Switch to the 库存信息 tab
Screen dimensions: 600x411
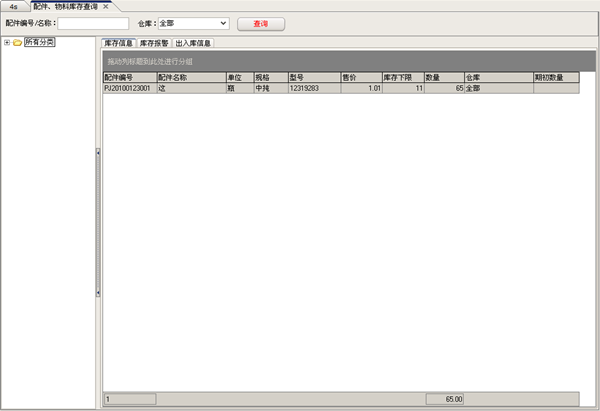point(119,43)
